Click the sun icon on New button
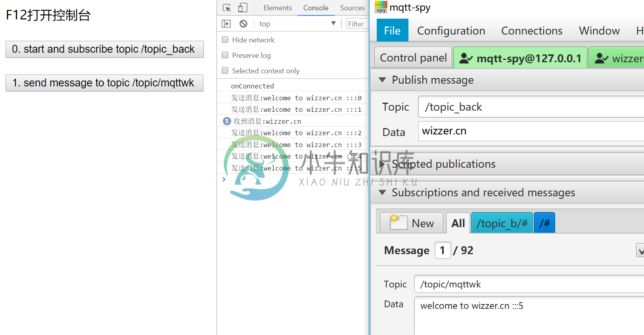This screenshot has width=644, height=335. coord(394,218)
